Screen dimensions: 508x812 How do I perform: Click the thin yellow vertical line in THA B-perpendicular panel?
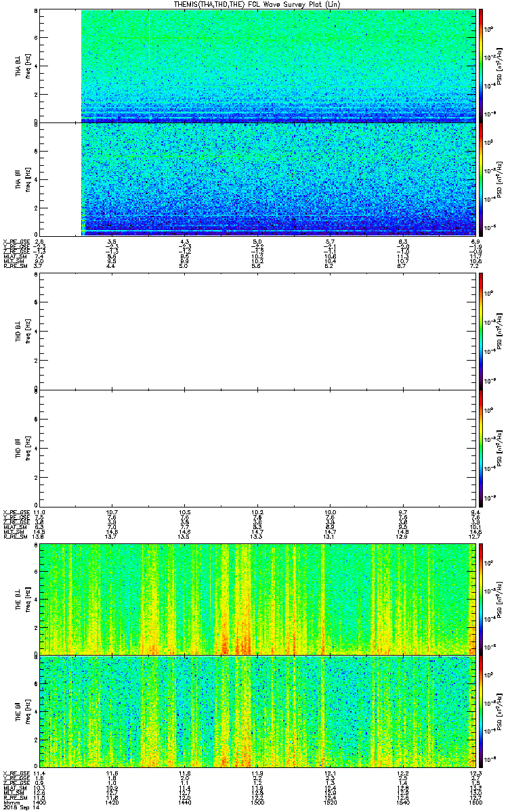click(x=149, y=66)
